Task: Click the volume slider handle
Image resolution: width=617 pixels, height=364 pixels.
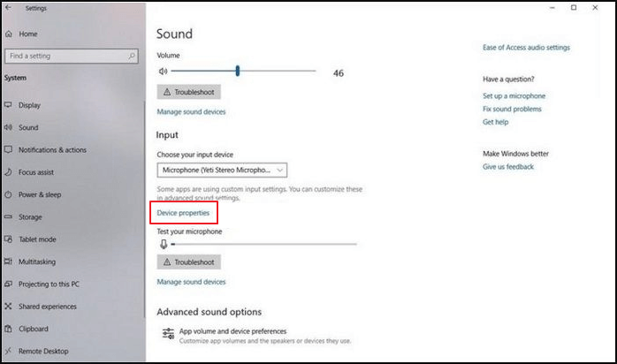Action: (x=238, y=72)
